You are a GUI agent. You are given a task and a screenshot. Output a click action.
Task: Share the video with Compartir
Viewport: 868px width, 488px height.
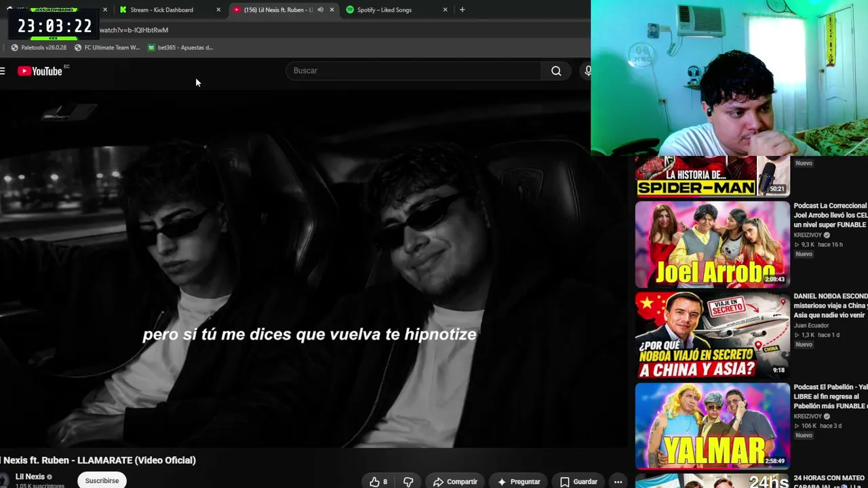455,482
